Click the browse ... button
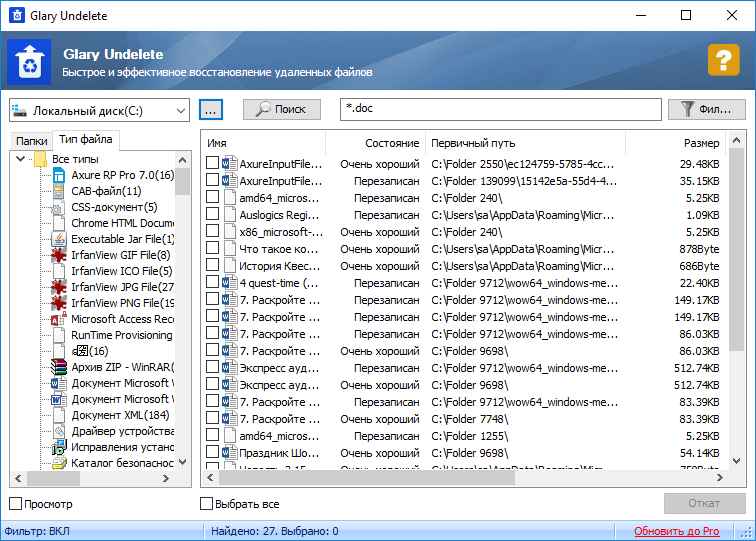The height and width of the screenshot is (541, 756). tap(211, 109)
